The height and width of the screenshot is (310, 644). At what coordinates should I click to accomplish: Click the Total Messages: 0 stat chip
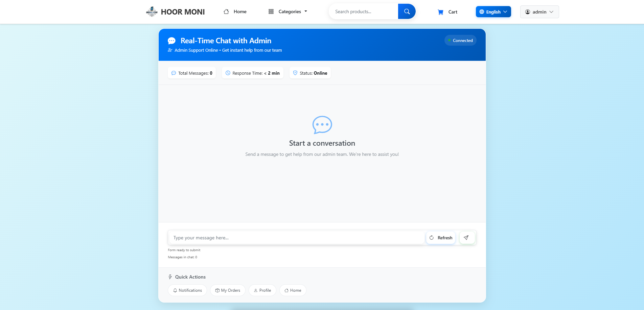[192, 73]
